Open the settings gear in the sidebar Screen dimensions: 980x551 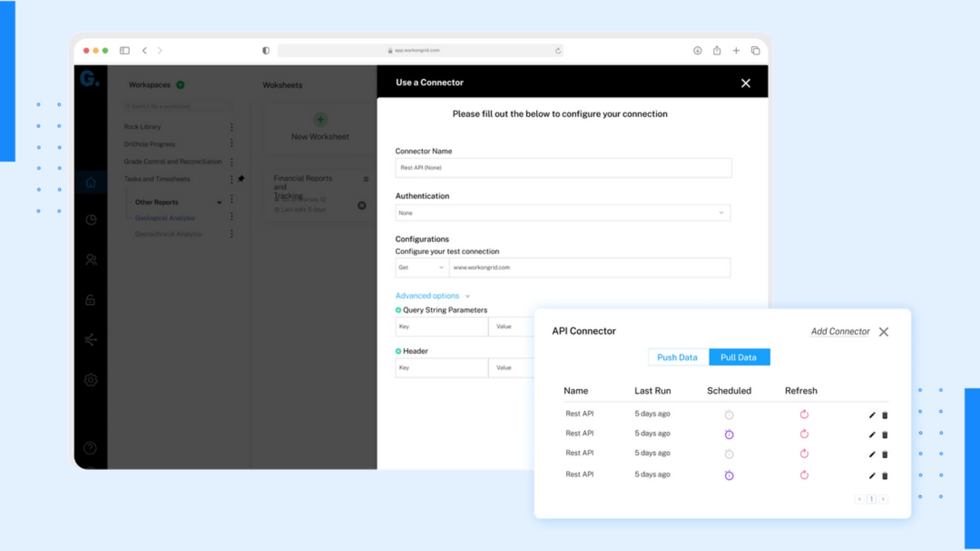coord(90,380)
